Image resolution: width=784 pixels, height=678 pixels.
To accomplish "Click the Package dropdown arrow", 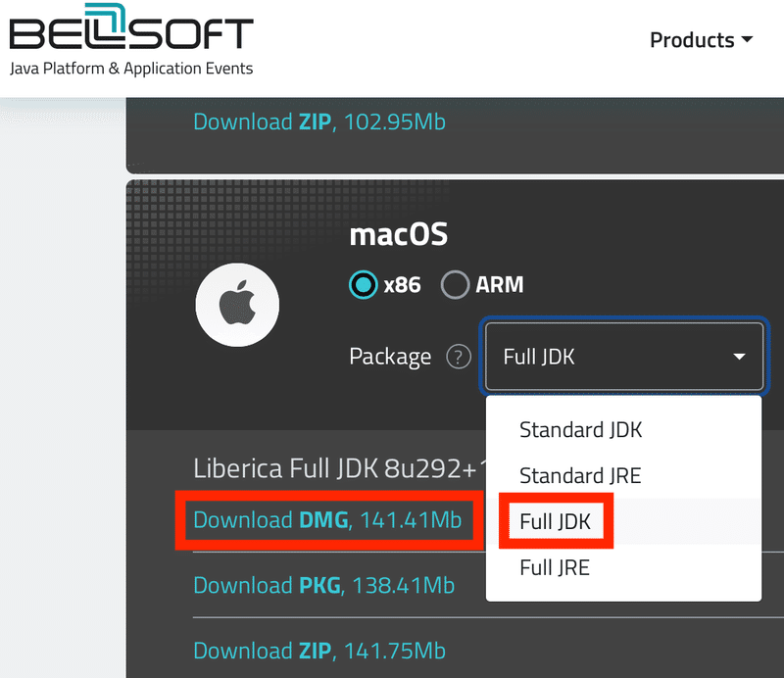I will tap(740, 358).
